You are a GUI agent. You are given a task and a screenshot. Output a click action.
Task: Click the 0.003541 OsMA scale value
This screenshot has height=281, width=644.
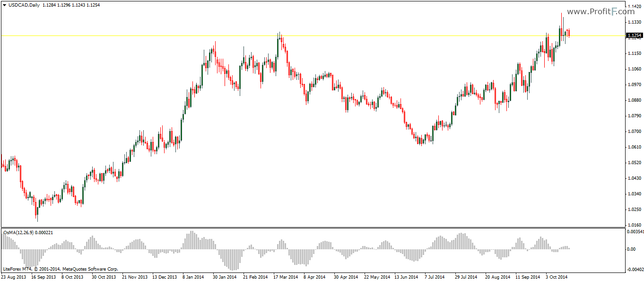tap(635, 232)
